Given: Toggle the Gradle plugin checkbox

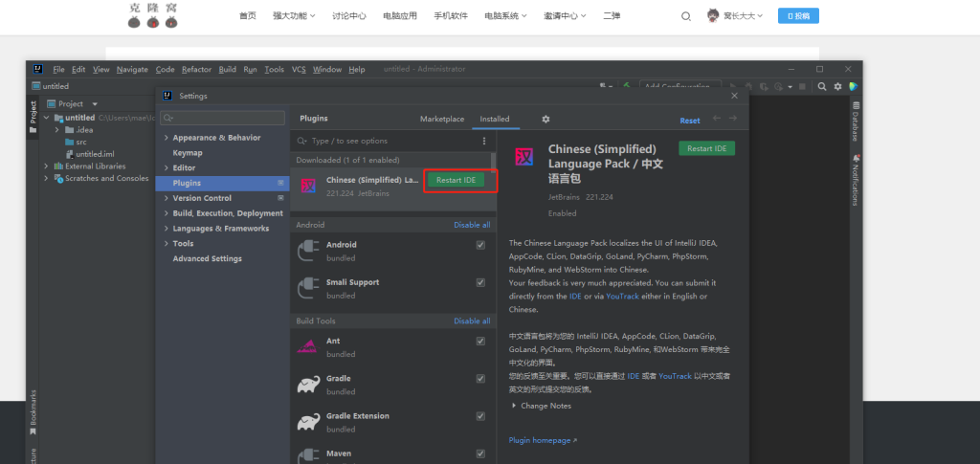Looking at the screenshot, I should 480,379.
